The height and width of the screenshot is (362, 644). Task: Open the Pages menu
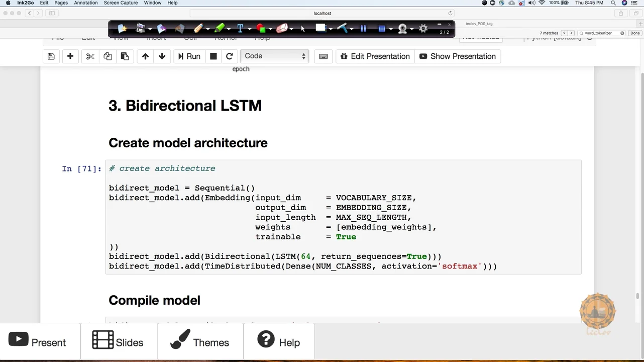61,3
